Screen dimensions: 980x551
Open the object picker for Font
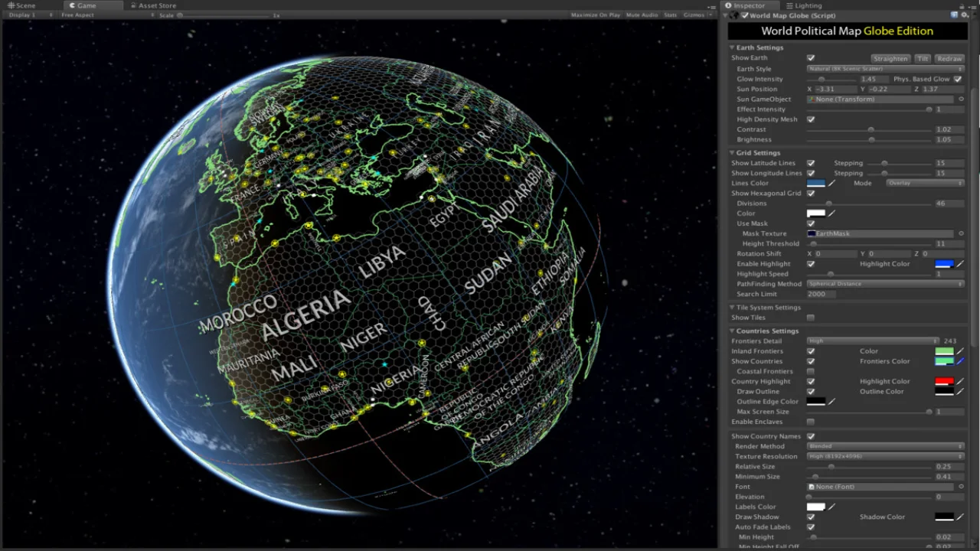tap(961, 487)
